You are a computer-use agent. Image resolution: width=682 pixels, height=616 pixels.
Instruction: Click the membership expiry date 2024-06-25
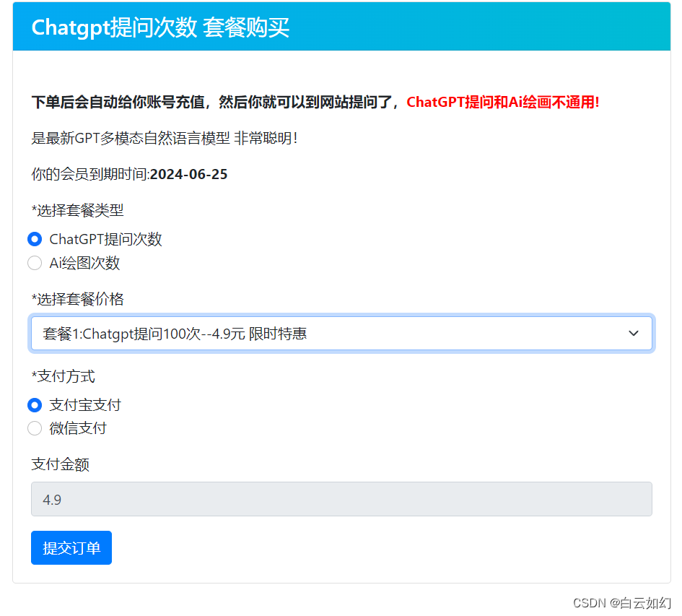189,174
